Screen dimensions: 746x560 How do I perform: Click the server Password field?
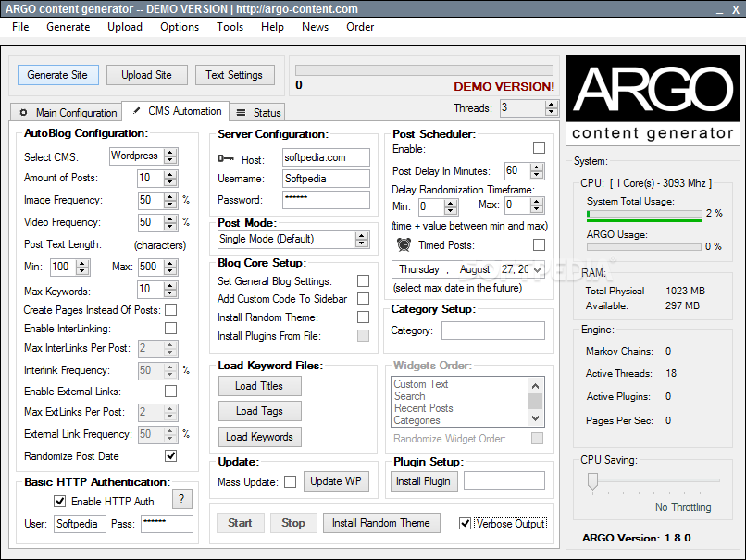326,200
